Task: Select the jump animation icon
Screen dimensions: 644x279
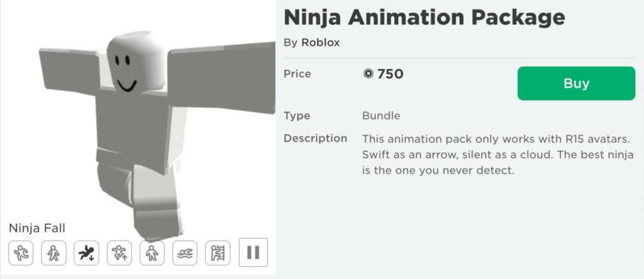Action: click(x=119, y=253)
